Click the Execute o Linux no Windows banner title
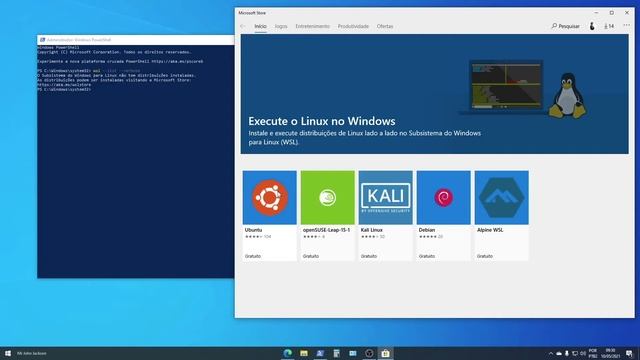The width and height of the screenshot is (640, 360). click(x=322, y=121)
